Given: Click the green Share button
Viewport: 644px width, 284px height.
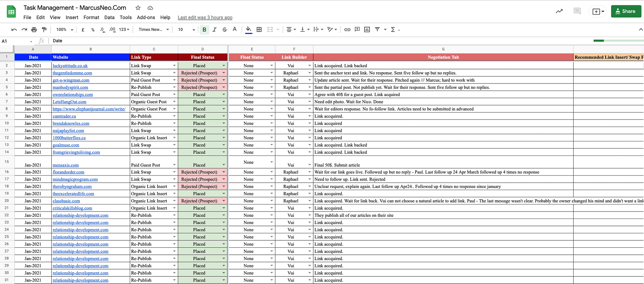Looking at the screenshot, I should pyautogui.click(x=626, y=11).
